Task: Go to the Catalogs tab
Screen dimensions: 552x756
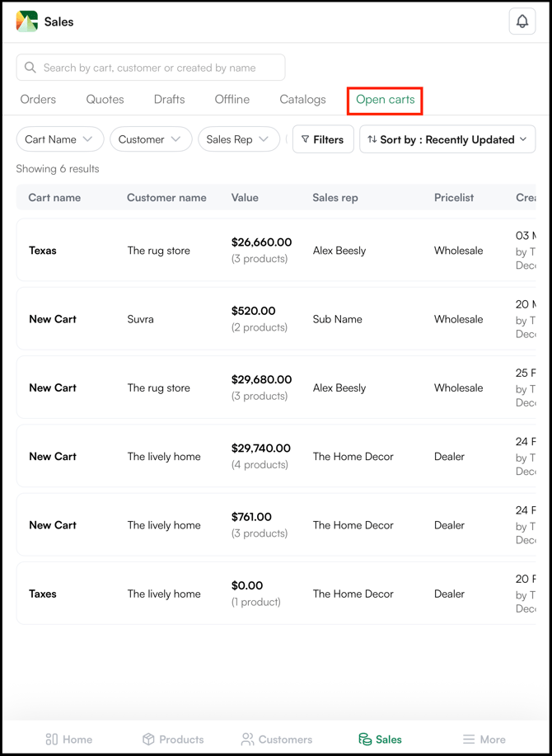Action: [x=302, y=99]
